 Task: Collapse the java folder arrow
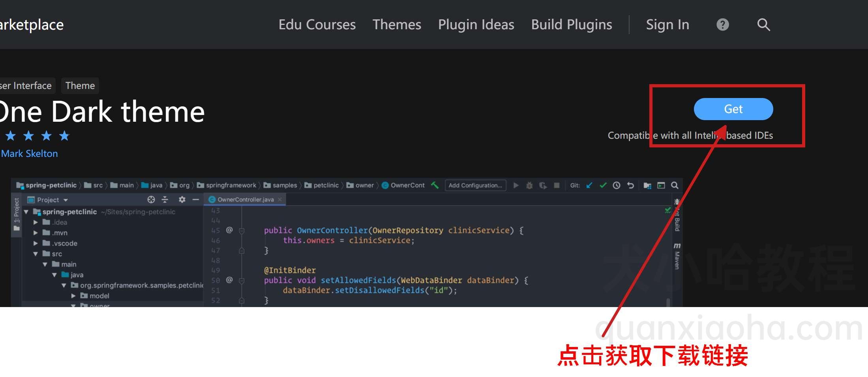[x=54, y=275]
